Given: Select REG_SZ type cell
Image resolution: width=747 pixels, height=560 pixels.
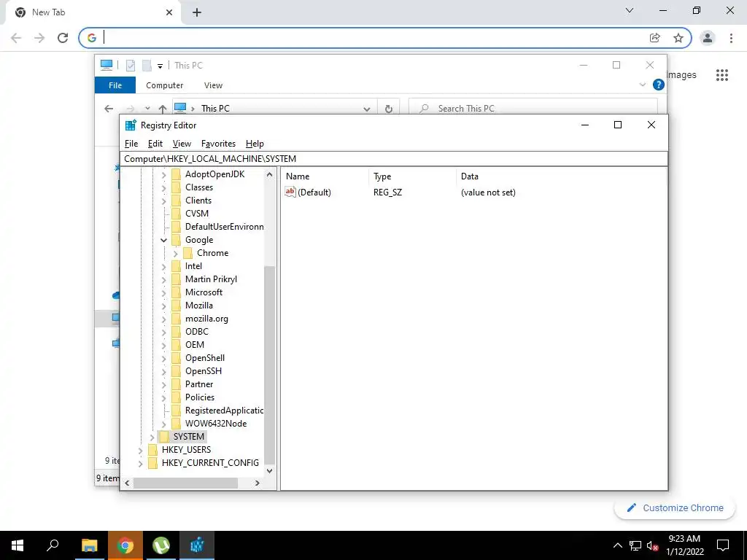Looking at the screenshot, I should pyautogui.click(x=388, y=192).
